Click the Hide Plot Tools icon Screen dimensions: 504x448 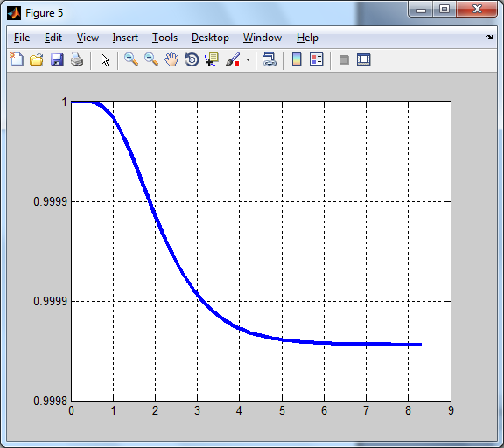[344, 59]
